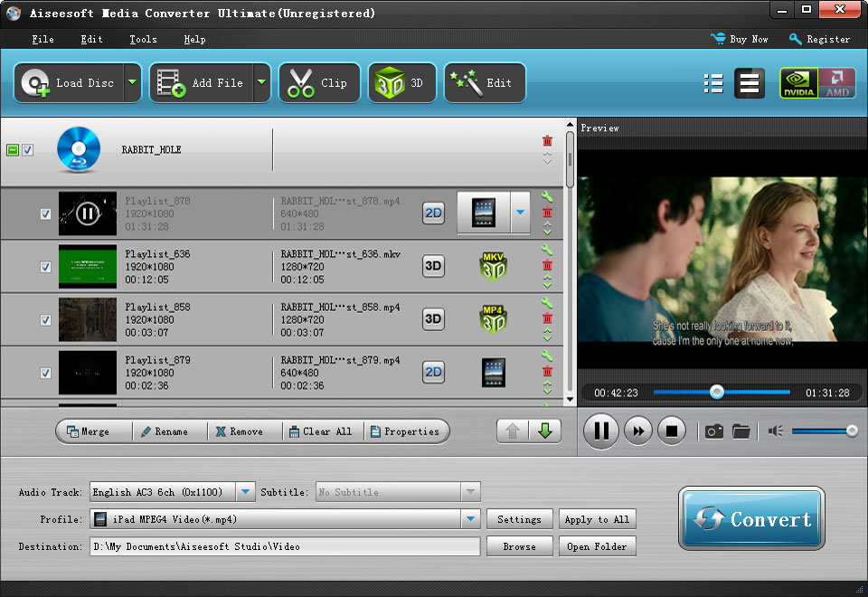Expand the Audio Track dropdown

245,492
